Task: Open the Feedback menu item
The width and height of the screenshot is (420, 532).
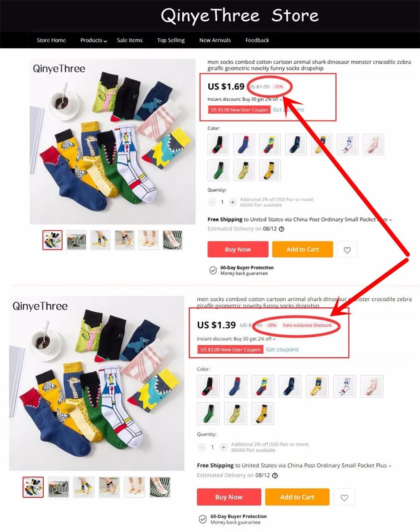Action: click(257, 40)
